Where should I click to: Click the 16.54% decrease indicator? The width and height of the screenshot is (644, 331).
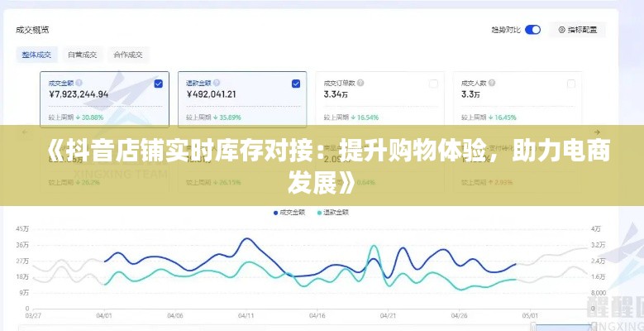365,118
